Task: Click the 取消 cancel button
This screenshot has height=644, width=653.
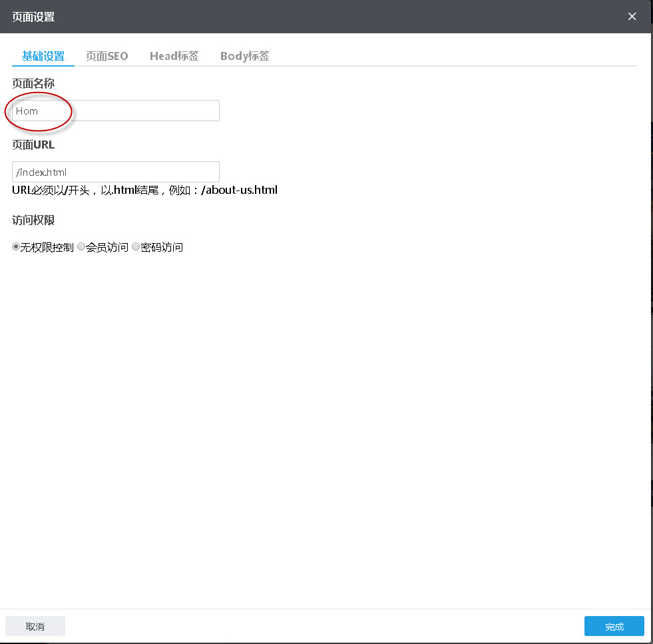Action: (x=35, y=626)
